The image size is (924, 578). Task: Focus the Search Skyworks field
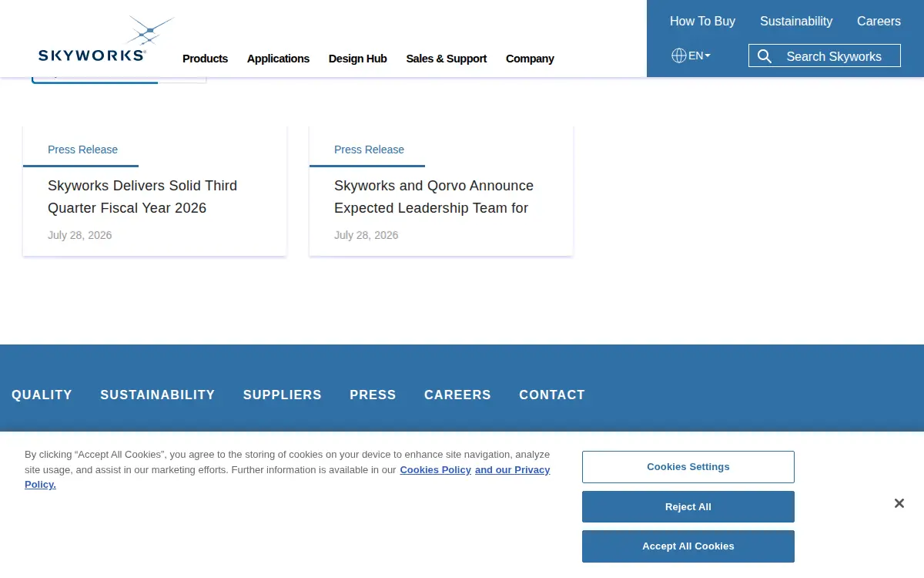pos(825,56)
